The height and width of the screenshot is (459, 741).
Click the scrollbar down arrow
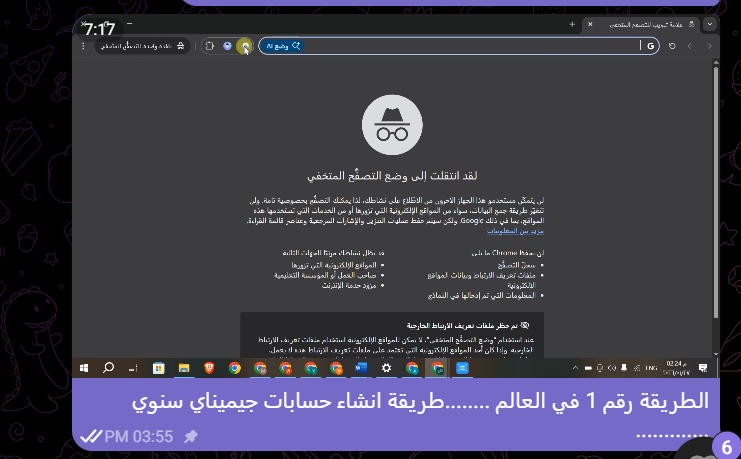coord(715,354)
